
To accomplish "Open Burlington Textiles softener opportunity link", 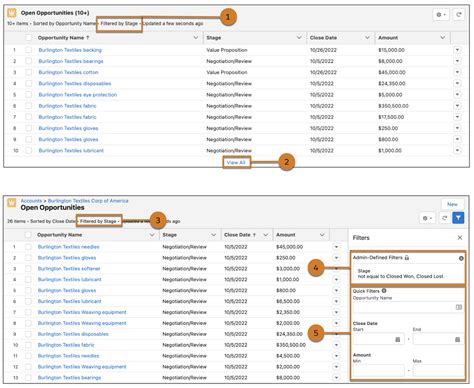I will (69, 269).
